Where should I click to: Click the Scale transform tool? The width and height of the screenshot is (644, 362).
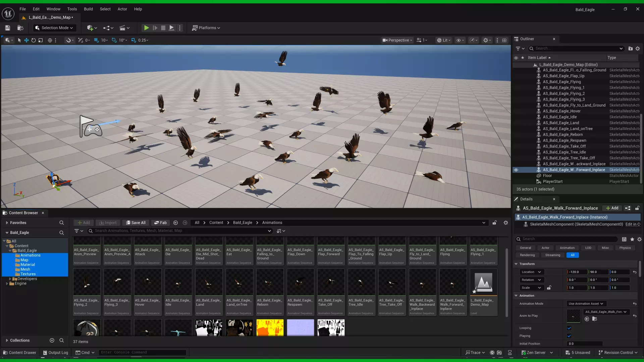41,40
